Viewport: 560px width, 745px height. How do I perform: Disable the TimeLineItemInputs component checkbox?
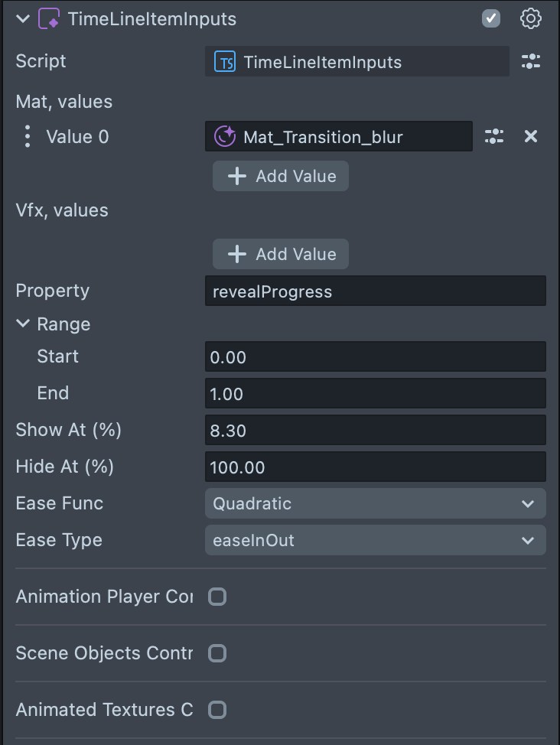tap(491, 19)
